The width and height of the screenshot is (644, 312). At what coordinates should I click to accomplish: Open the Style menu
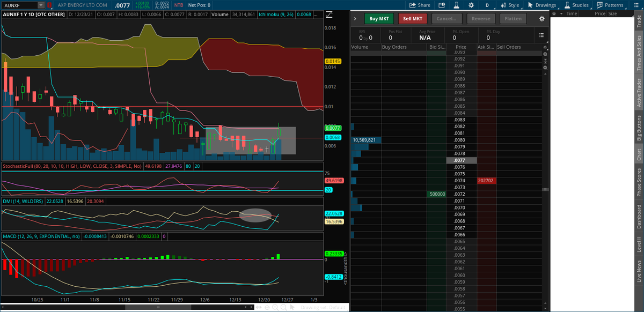click(x=510, y=5)
